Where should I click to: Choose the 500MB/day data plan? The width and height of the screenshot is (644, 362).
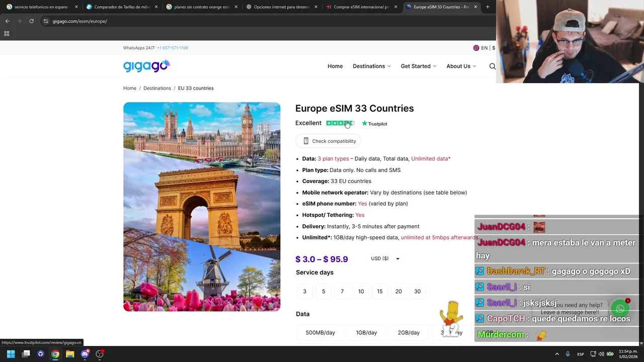click(320, 333)
